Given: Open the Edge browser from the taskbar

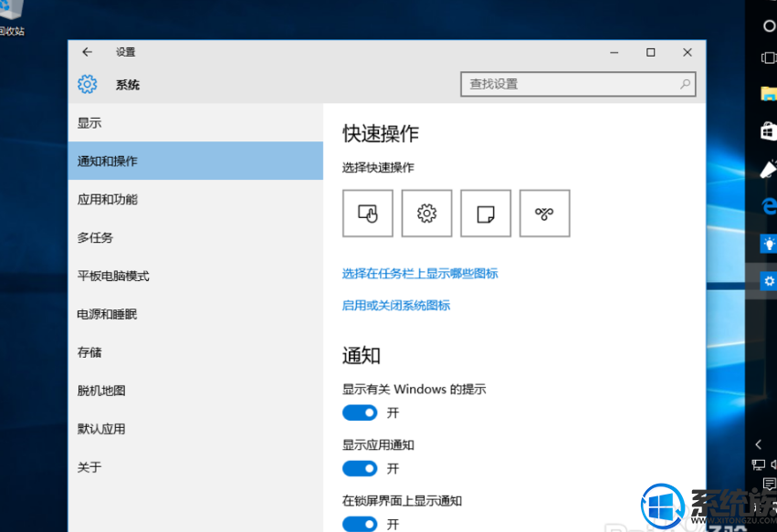Looking at the screenshot, I should click(x=769, y=205).
